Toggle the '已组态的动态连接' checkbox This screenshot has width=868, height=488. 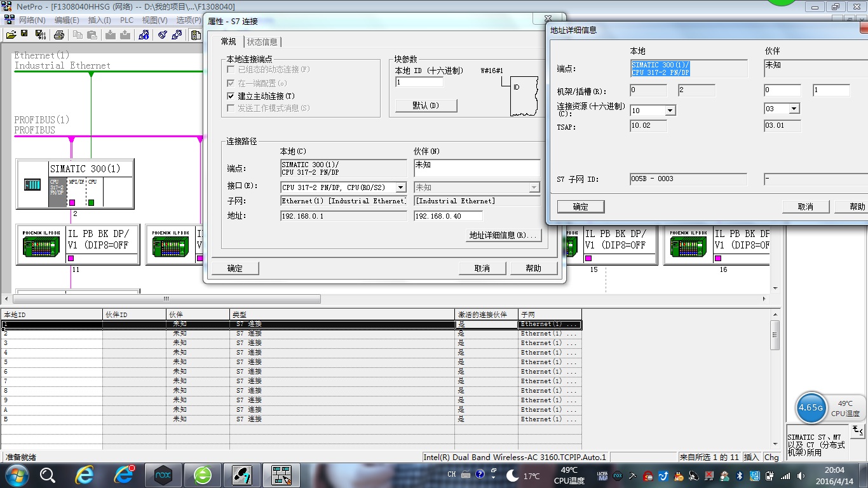(x=231, y=69)
